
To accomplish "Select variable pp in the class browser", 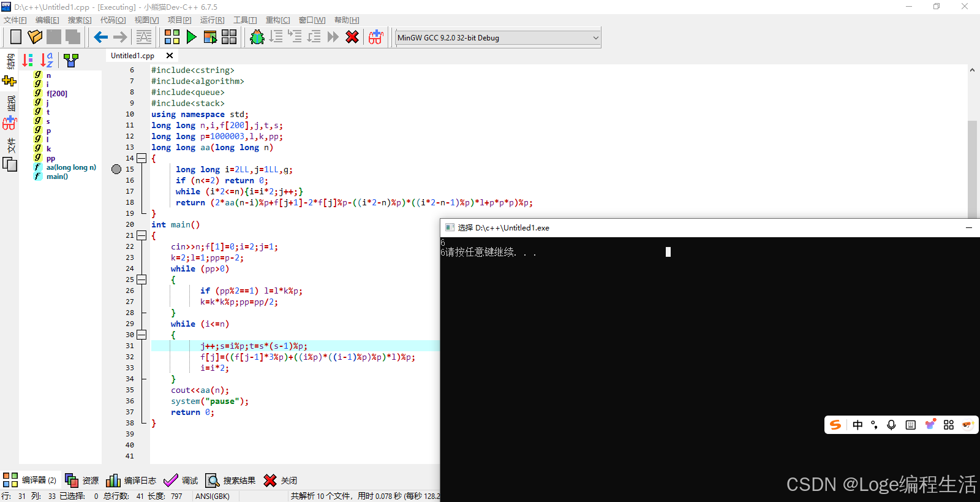I will [51, 158].
